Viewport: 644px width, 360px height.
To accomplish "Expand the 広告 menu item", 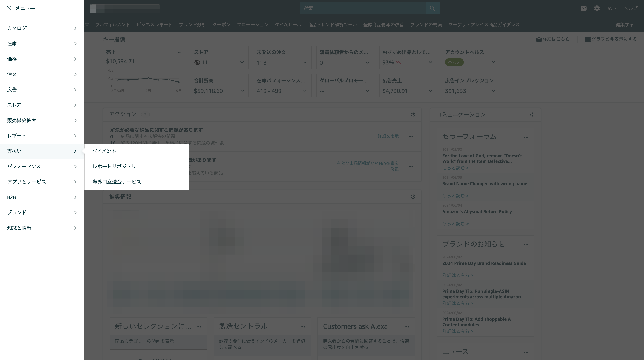I will tap(42, 90).
